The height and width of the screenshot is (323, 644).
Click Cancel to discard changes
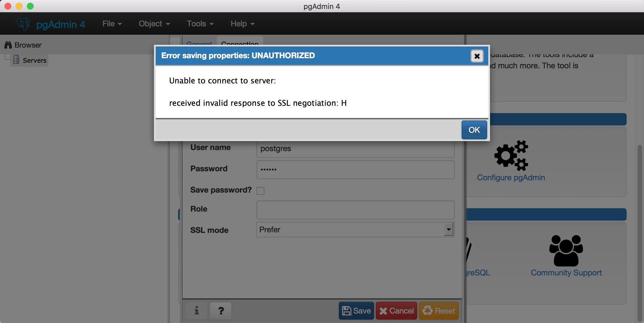396,311
